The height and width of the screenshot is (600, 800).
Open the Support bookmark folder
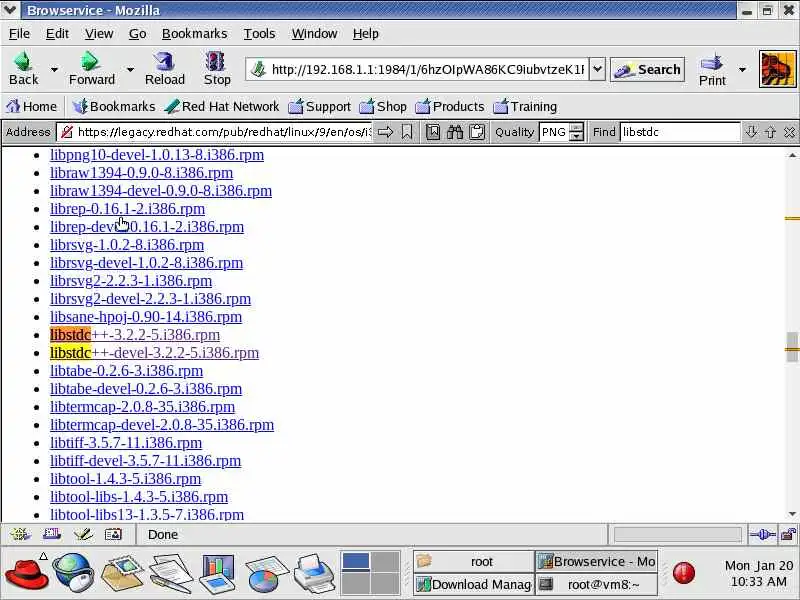coord(319,106)
